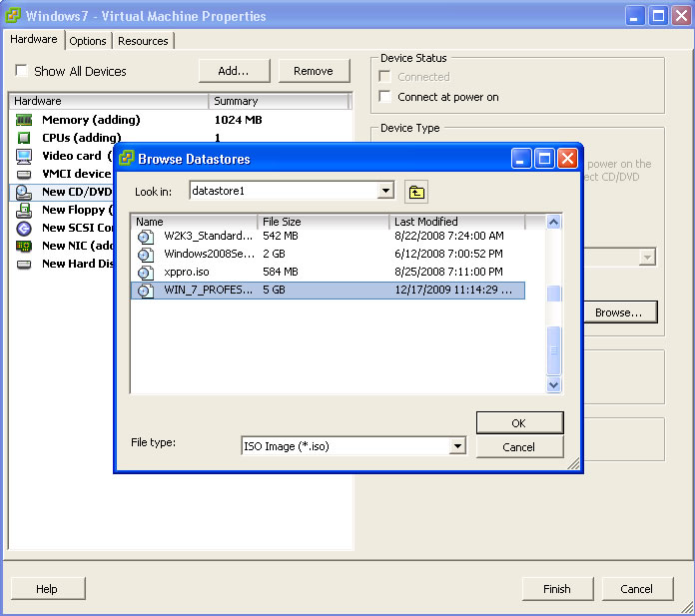
Task: Sort files by File Size column header
Action: pos(324,221)
